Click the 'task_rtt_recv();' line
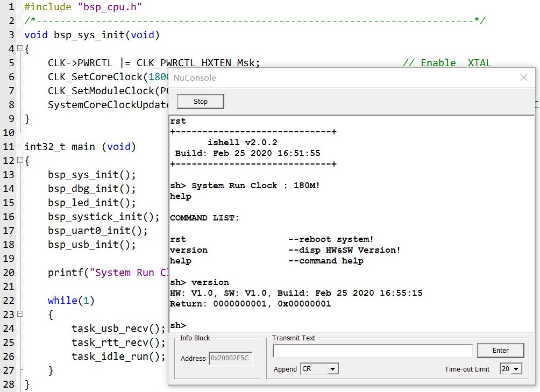 pos(118,343)
